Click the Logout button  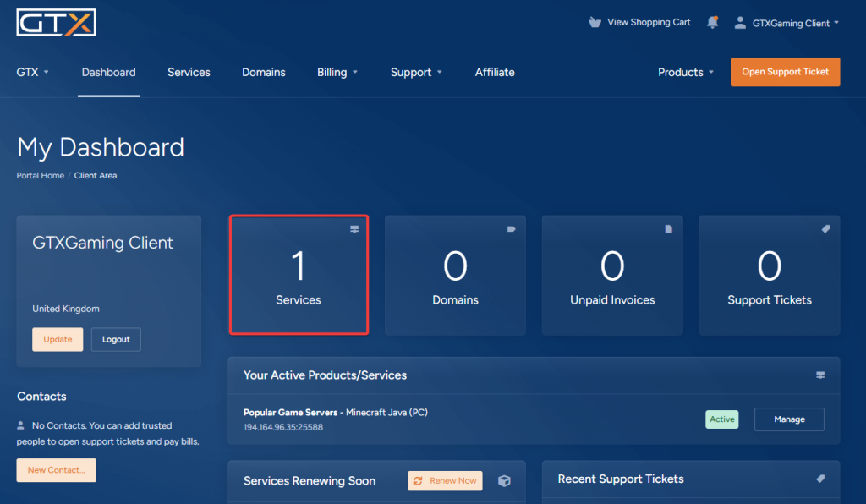tap(116, 339)
